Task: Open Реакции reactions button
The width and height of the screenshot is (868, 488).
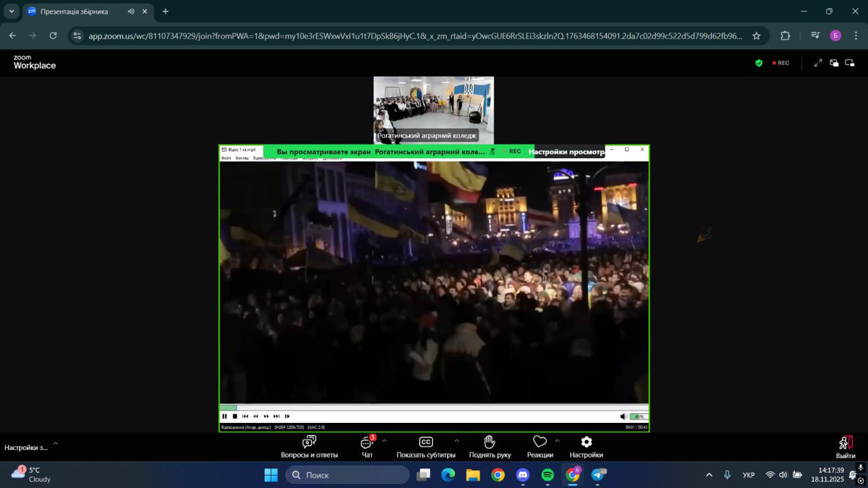Action: tap(539, 447)
